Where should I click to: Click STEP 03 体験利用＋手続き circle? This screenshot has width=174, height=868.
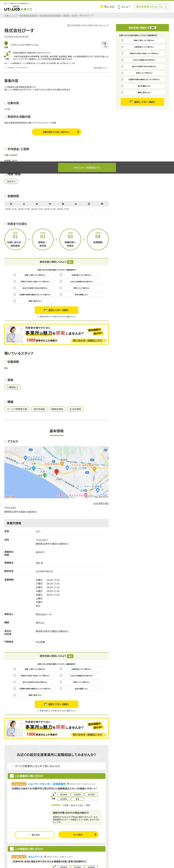coord(70,239)
